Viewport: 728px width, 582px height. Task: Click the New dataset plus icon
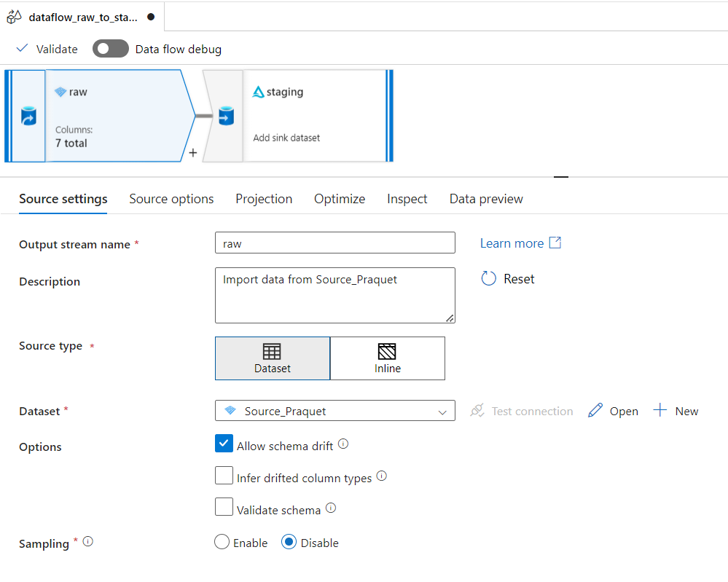point(659,411)
